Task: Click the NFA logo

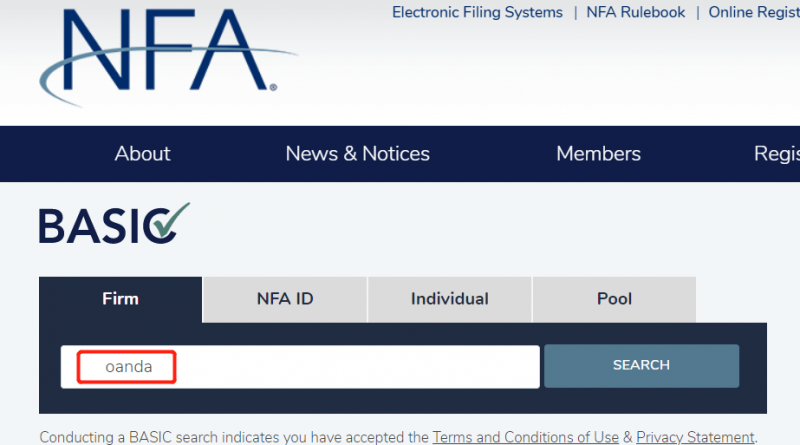Action: pos(167,56)
